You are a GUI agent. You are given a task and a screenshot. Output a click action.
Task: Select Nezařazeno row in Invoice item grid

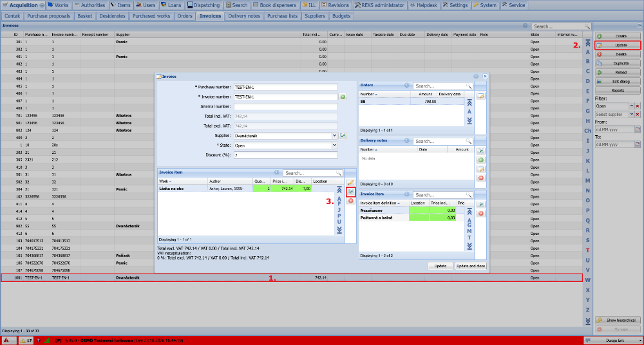click(x=412, y=210)
